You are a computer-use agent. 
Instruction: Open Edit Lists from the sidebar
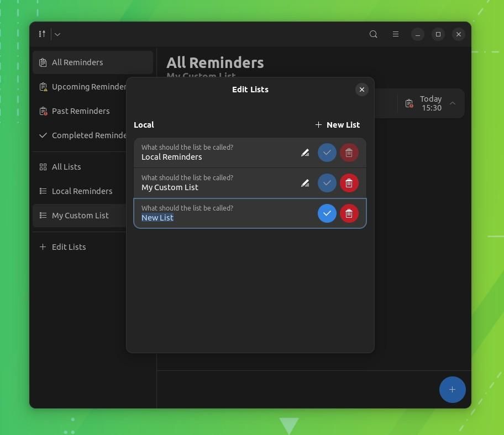69,247
